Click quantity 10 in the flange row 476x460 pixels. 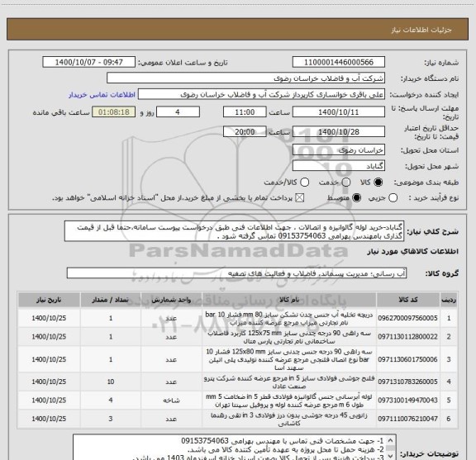[x=111, y=382]
